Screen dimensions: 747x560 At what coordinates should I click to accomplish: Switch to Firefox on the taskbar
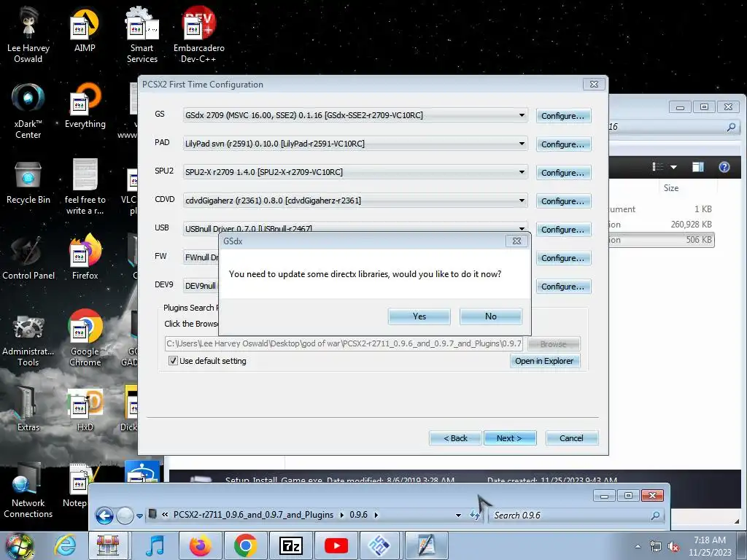click(x=200, y=545)
